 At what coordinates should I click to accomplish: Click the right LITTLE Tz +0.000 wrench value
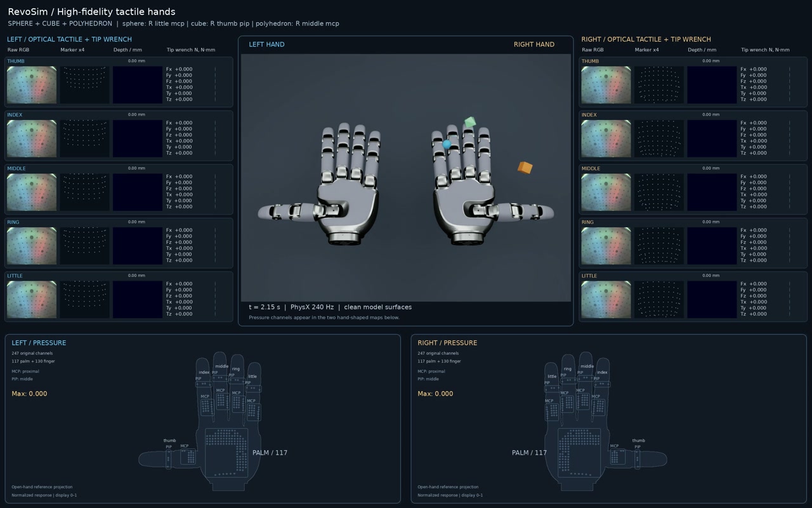point(754,314)
